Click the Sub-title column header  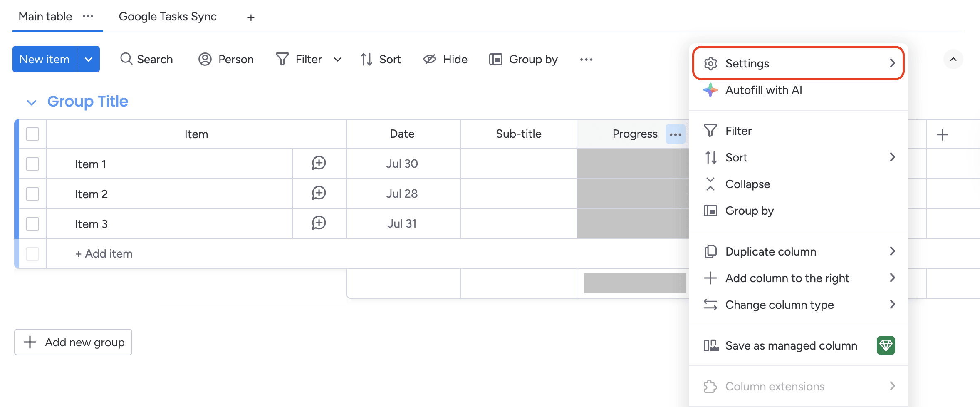point(519,134)
